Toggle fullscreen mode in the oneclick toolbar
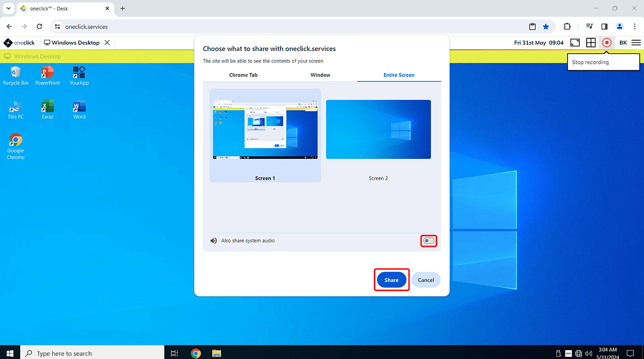This screenshot has height=359, width=644. click(575, 43)
